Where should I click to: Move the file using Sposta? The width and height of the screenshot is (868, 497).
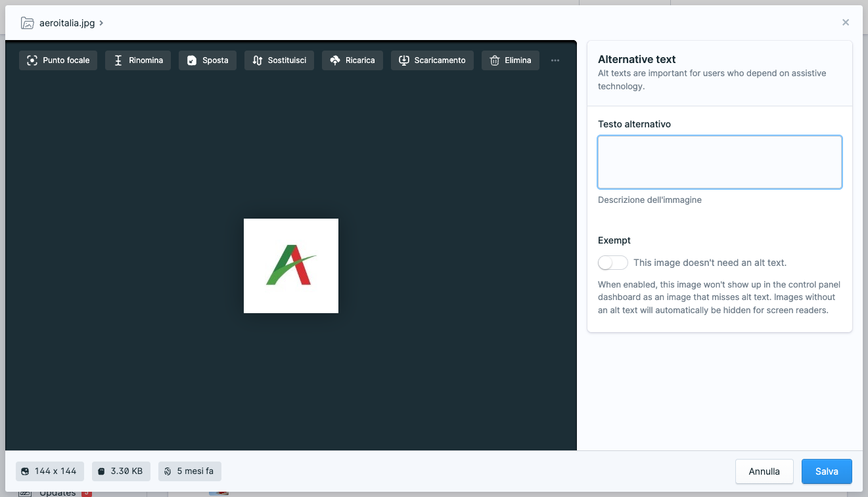pos(208,60)
